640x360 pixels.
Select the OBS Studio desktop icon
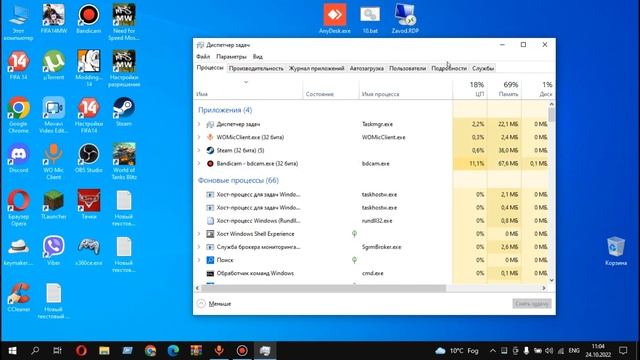[x=89, y=158]
